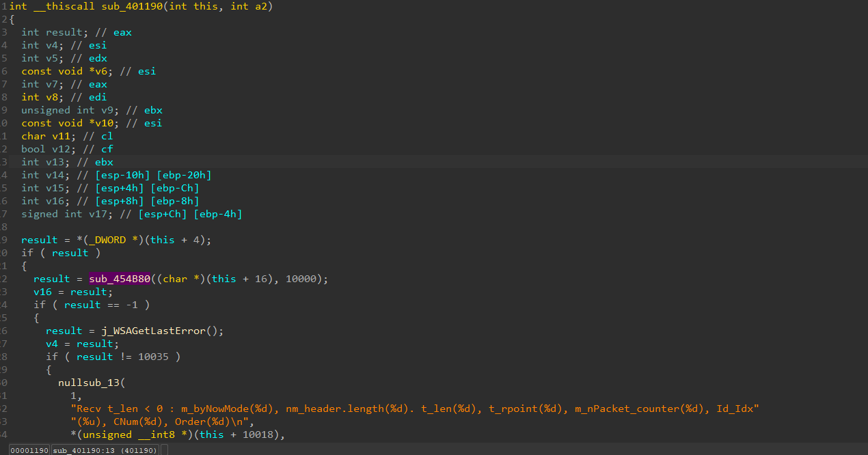Click the highlighted sub_454B80 function call
Image resolution: width=868 pixels, height=455 pixels.
click(x=119, y=279)
